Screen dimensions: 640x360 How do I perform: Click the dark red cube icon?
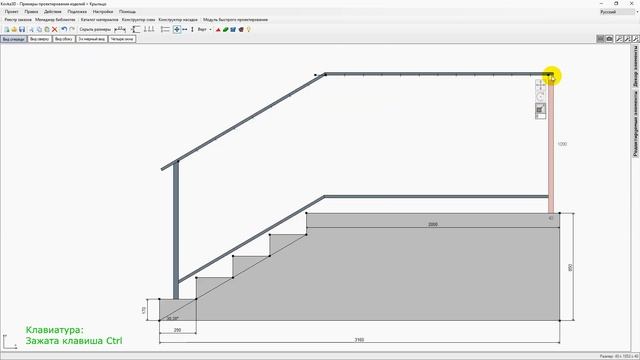pos(241,29)
